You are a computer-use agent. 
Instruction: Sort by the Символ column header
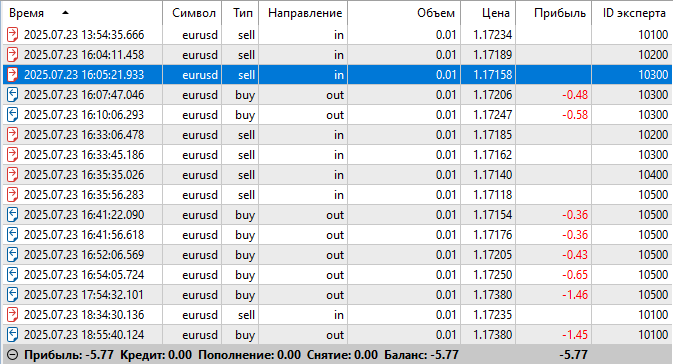pos(192,13)
